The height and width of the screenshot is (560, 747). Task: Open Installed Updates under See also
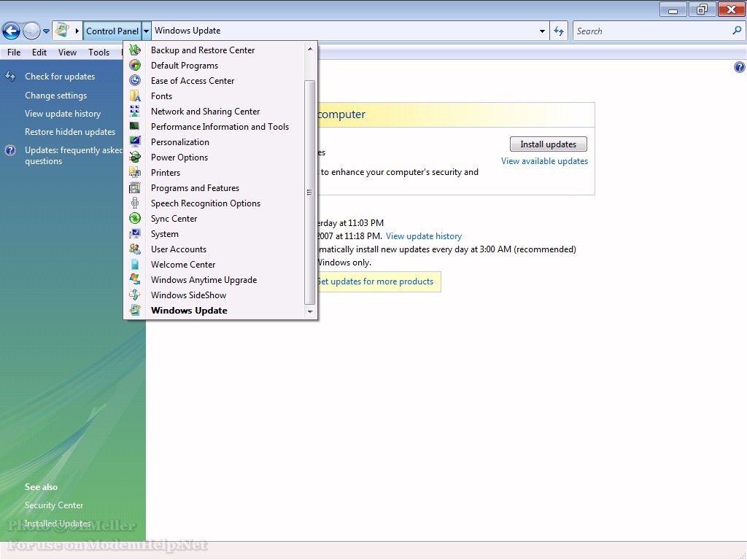(57, 523)
